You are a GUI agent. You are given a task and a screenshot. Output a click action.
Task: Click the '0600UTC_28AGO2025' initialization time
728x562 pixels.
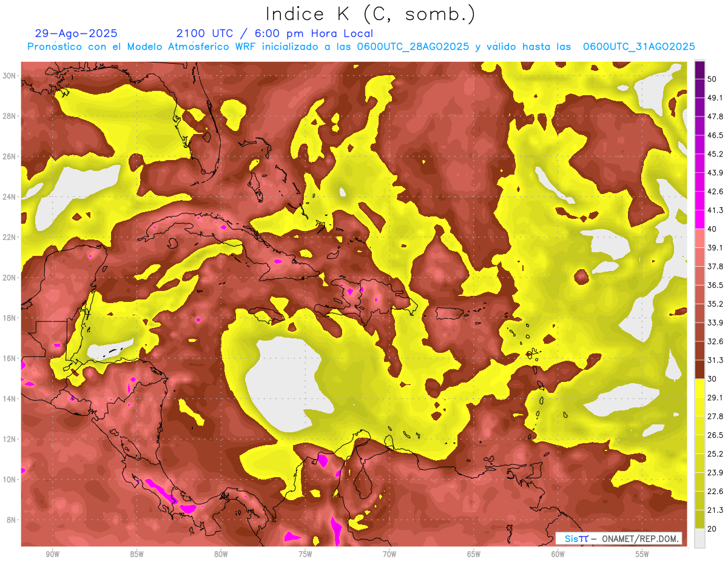[x=413, y=47]
